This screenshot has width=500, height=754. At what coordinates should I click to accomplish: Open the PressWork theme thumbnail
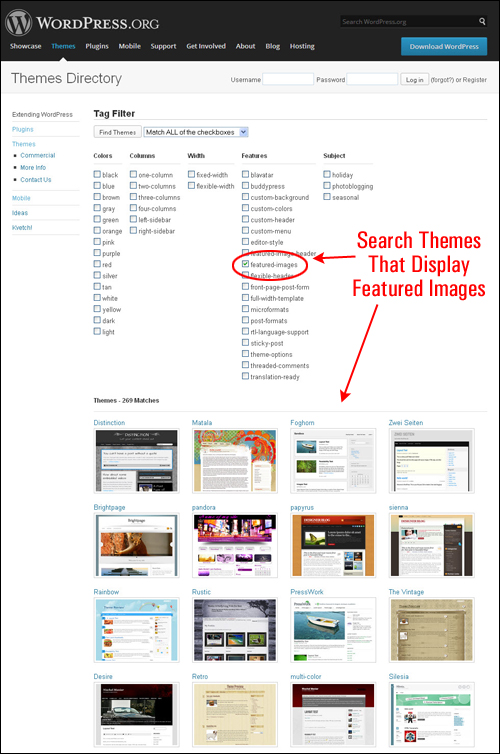pos(333,630)
